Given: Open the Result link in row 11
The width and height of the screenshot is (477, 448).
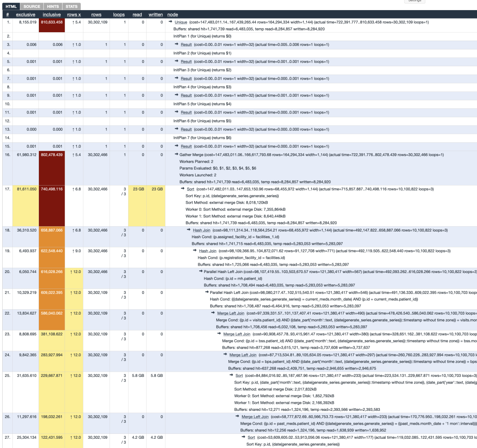Looking at the screenshot, I should point(186,113).
